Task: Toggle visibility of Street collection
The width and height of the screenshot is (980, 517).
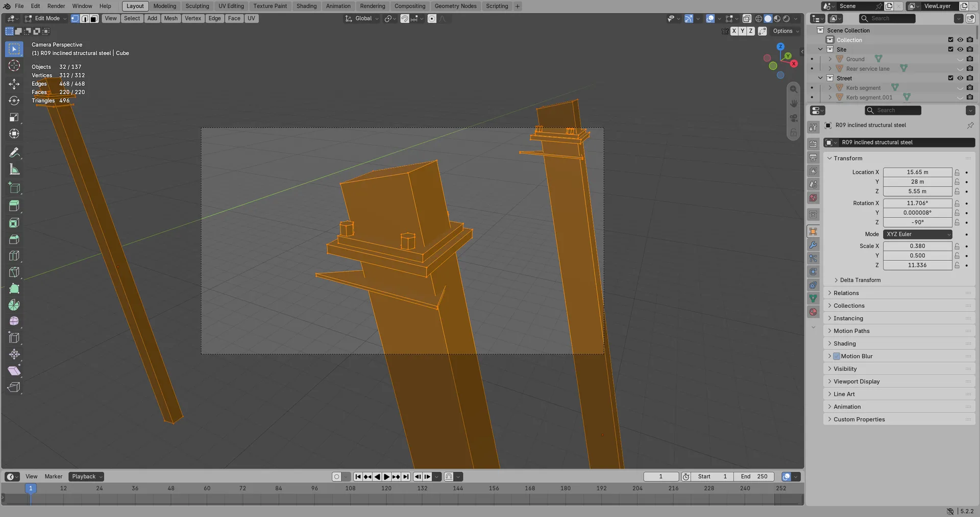Action: pyautogui.click(x=960, y=78)
